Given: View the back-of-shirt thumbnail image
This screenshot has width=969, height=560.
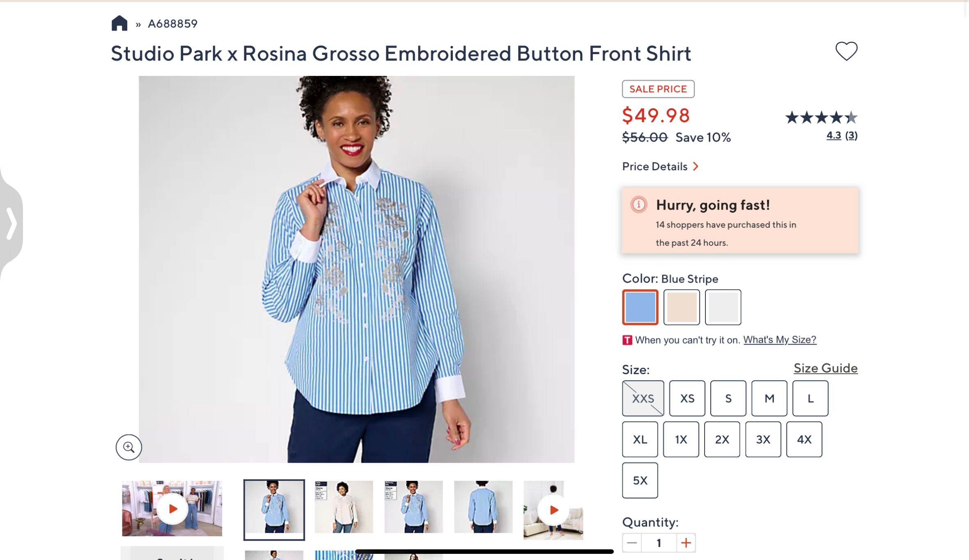Looking at the screenshot, I should 483,507.
